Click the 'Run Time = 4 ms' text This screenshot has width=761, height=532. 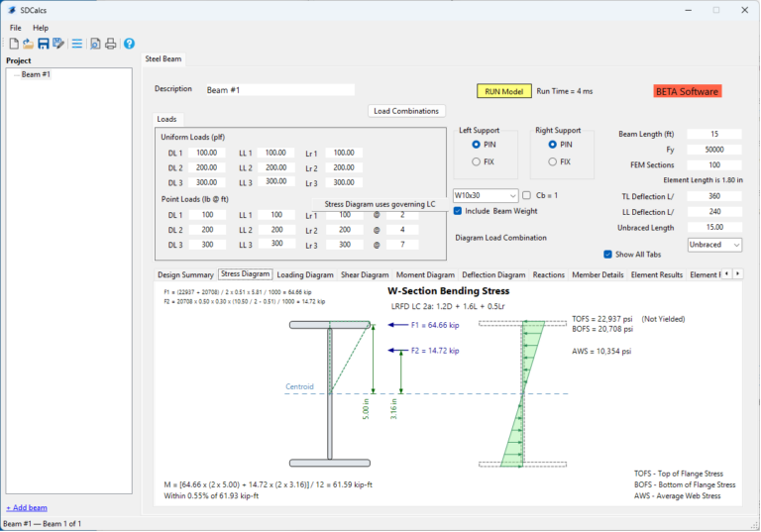(x=565, y=91)
